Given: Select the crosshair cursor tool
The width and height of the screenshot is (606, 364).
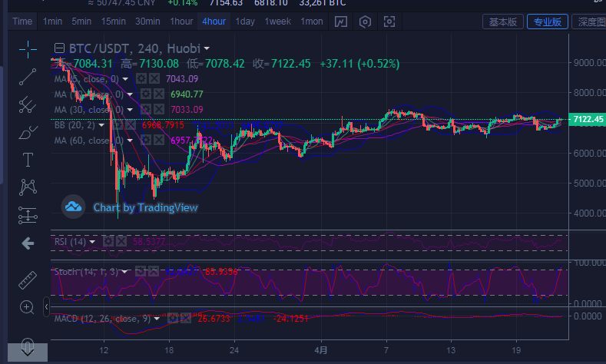Looking at the screenshot, I should pos(28,49).
